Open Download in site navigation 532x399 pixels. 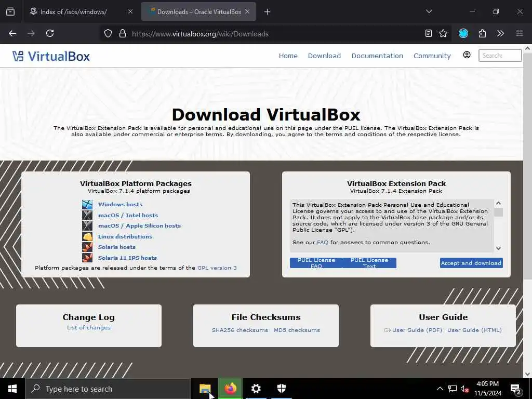click(x=324, y=56)
